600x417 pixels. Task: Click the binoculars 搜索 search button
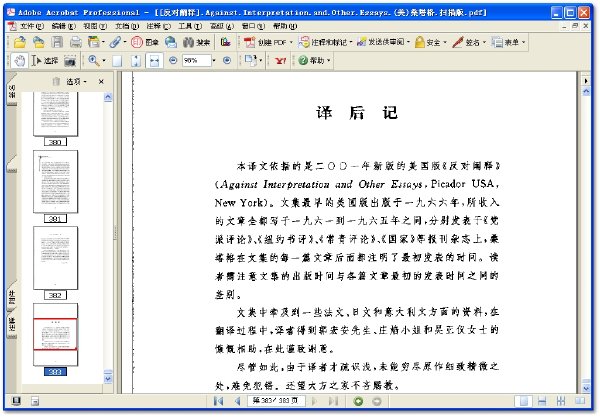(196, 42)
